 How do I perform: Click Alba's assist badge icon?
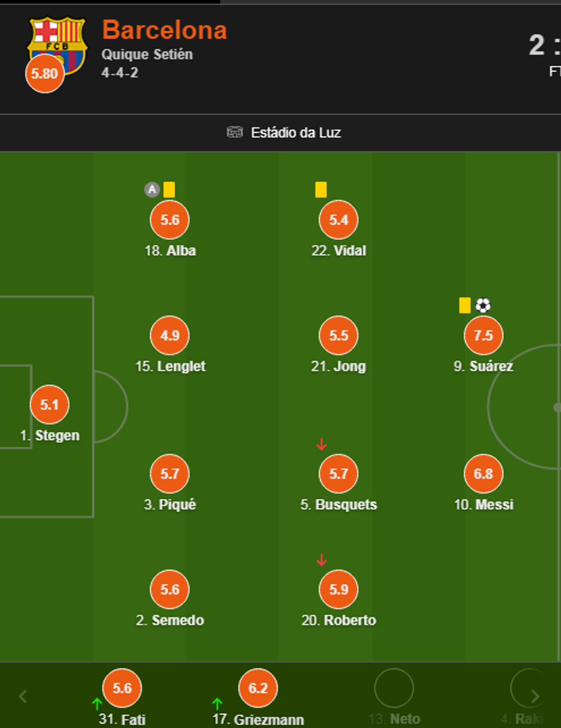pos(152,190)
